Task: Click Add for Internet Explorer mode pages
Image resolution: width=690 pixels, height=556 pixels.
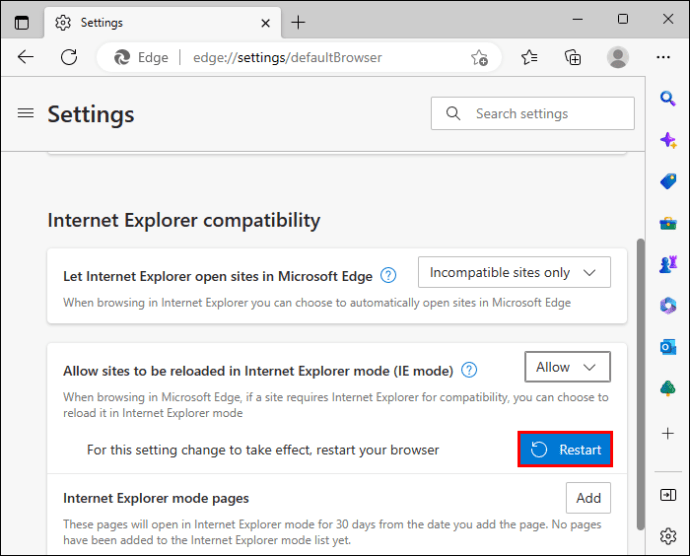Action: [x=588, y=498]
